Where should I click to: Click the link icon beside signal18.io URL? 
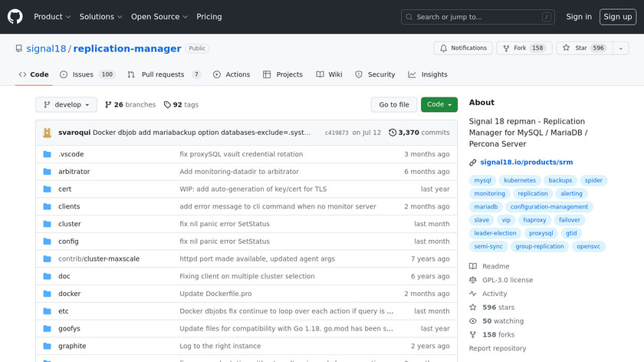(x=473, y=163)
